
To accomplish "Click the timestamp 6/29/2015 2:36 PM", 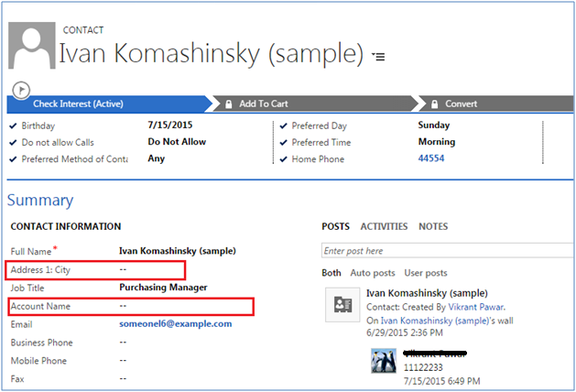I will pos(405,332).
